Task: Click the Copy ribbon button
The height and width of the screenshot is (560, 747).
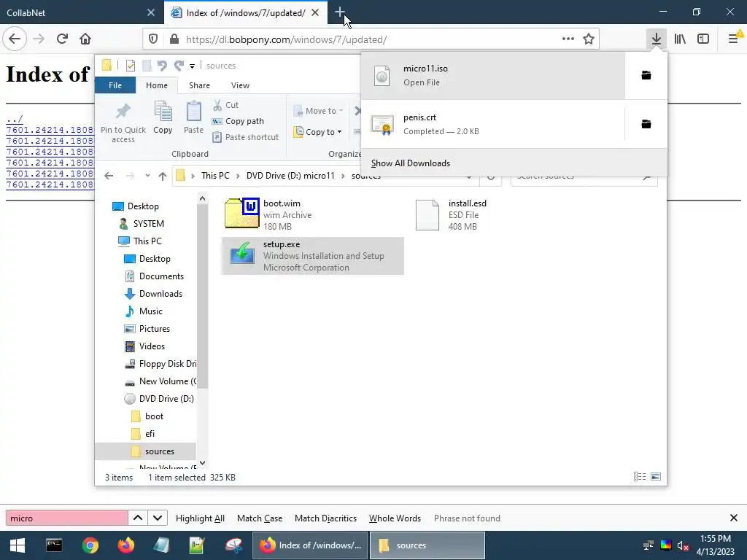Action: point(163,118)
